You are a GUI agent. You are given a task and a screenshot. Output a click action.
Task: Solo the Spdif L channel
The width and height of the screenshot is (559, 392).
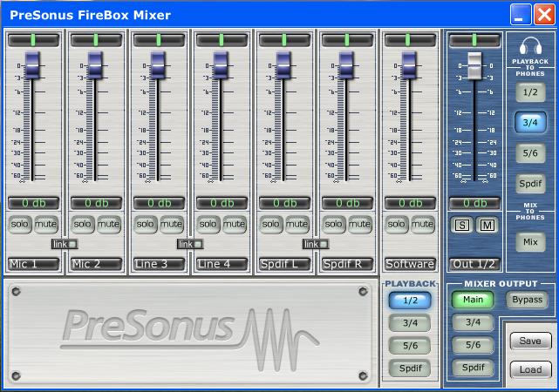270,224
